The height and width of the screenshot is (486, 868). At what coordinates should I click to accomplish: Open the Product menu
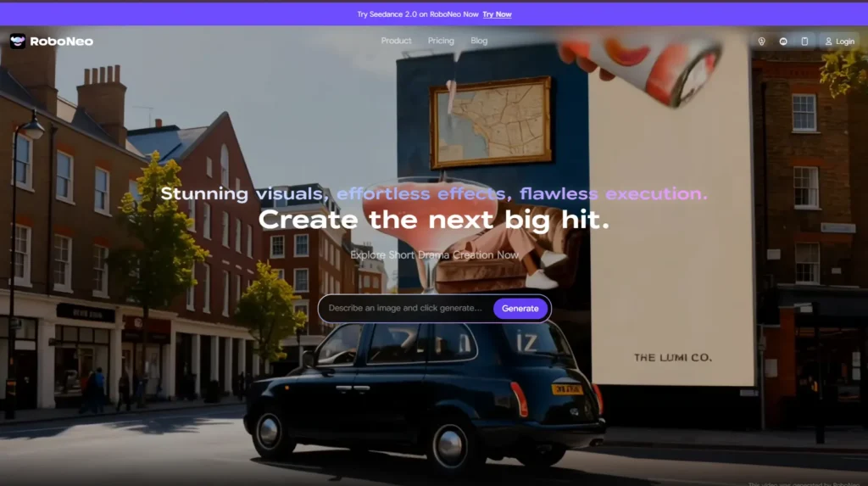pyautogui.click(x=397, y=41)
